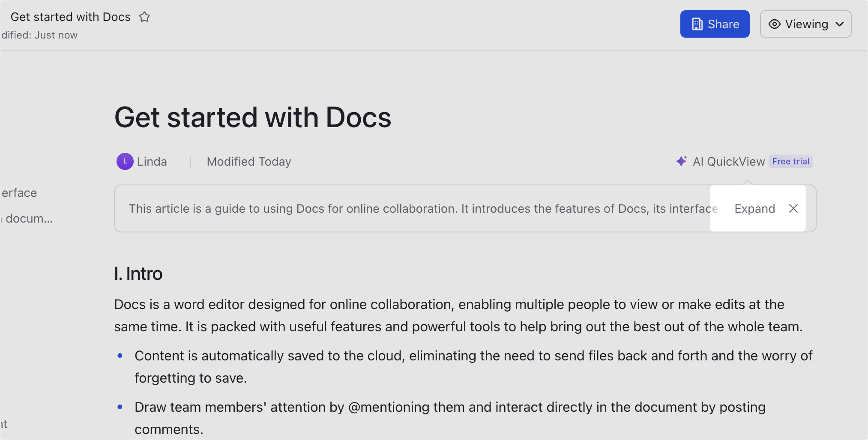This screenshot has height=440, width=868.
Task: Click the author name Linda
Action: [x=152, y=161]
